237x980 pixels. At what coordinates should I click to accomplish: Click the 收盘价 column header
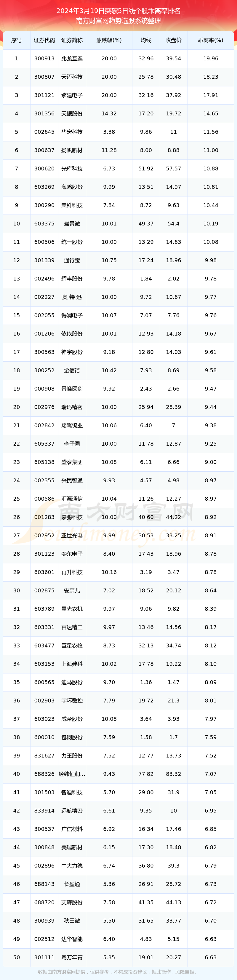[173, 40]
